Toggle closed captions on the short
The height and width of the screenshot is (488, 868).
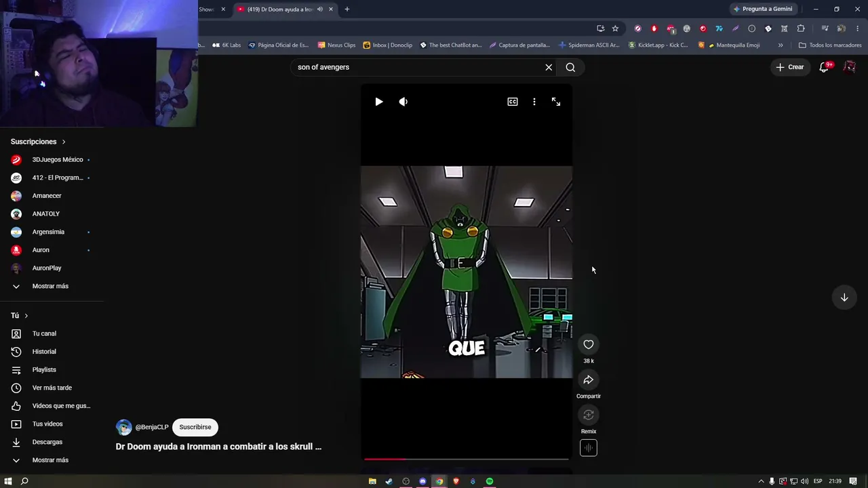pyautogui.click(x=513, y=102)
